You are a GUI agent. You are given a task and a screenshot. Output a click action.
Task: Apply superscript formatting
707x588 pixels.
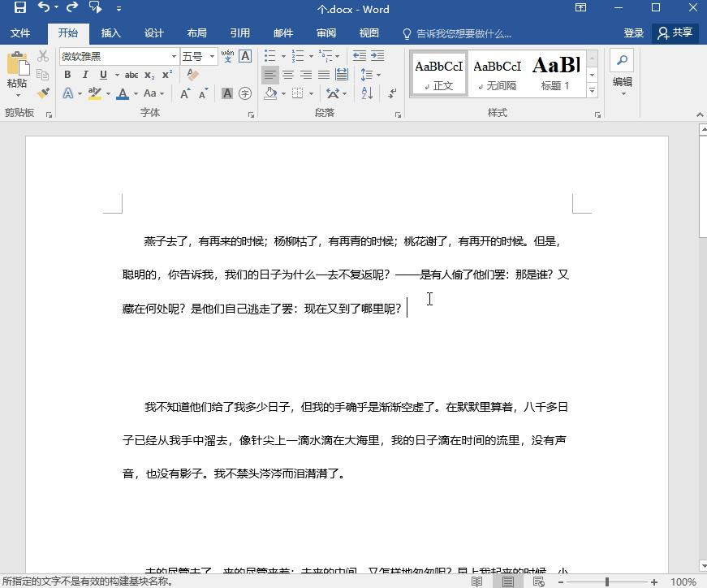(166, 74)
